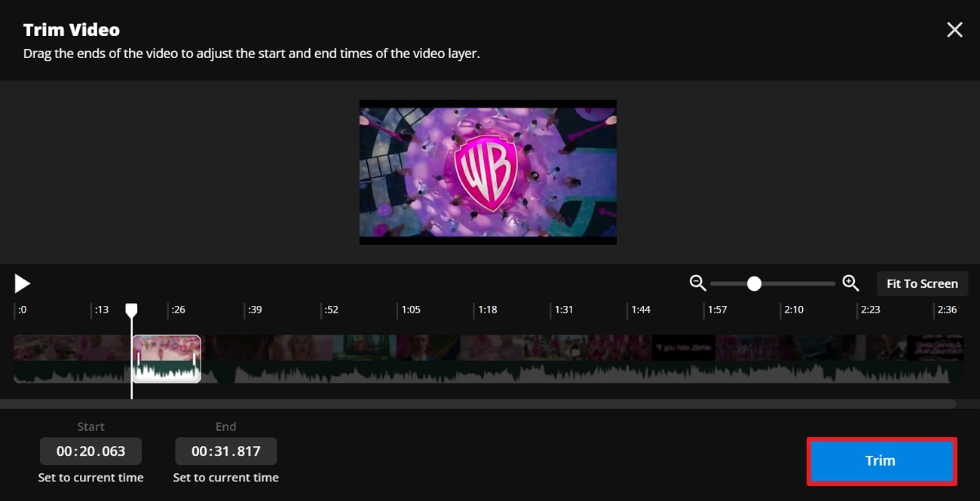The image size is (980, 501).
Task: Click the Fit To Screen button
Action: [x=922, y=284]
